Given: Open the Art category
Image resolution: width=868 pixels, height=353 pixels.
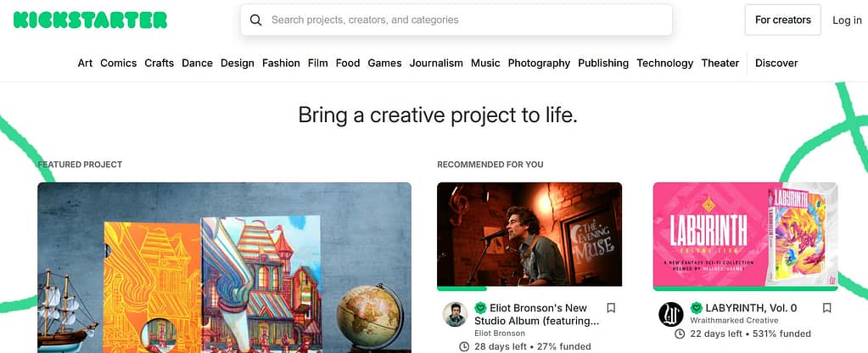Looking at the screenshot, I should pos(85,63).
